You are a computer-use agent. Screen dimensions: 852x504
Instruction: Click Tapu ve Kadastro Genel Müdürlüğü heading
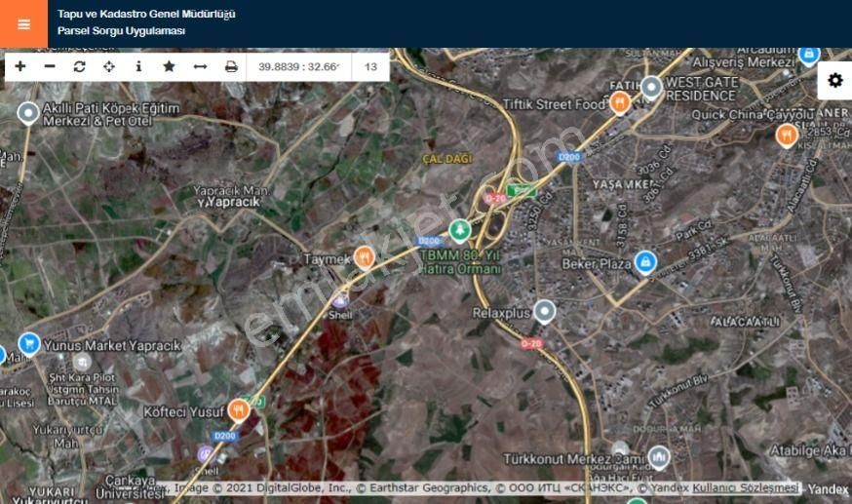pos(146,14)
